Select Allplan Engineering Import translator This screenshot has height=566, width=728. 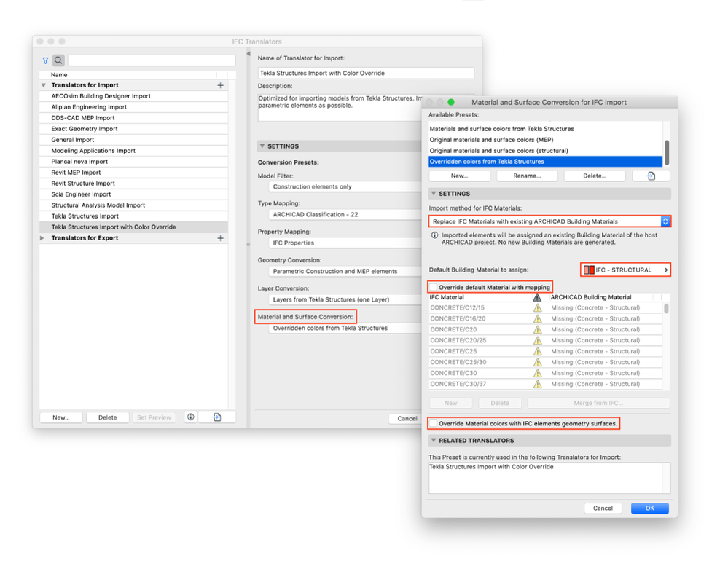pyautogui.click(x=133, y=107)
